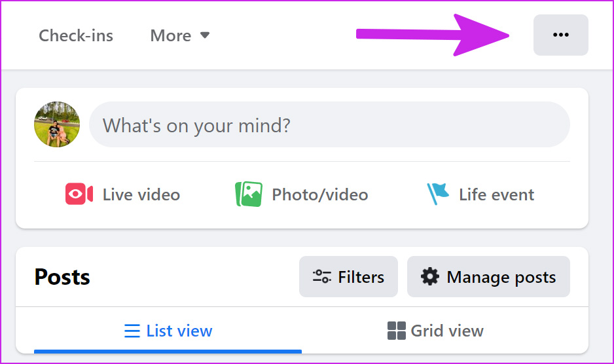This screenshot has width=614, height=364.
Task: Expand the More dropdown arrow
Action: (205, 35)
